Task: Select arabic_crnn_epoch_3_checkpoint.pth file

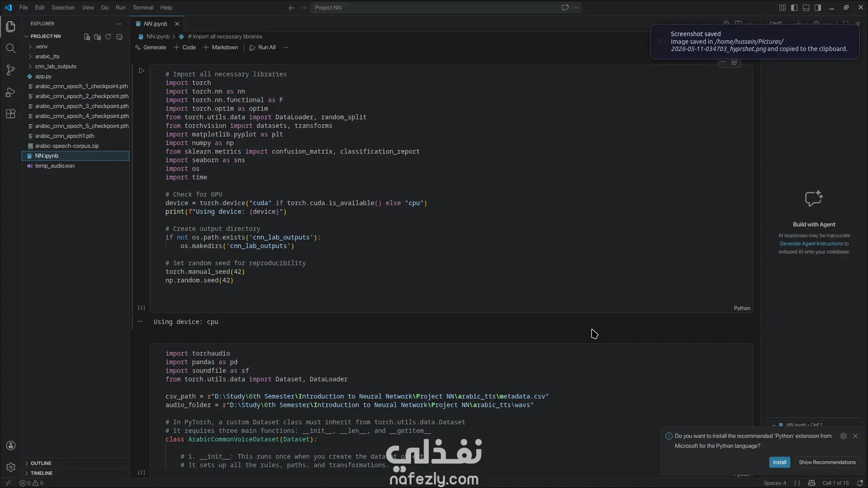Action: tap(75, 106)
